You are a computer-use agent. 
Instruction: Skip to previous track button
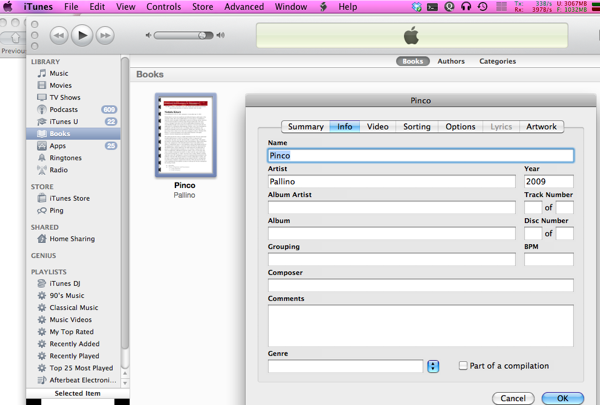59,36
